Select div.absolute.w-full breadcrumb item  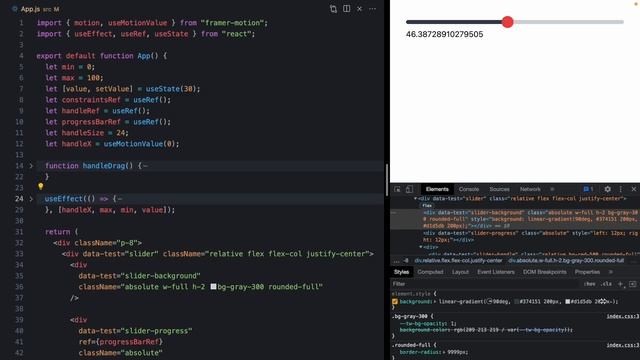pos(566,260)
